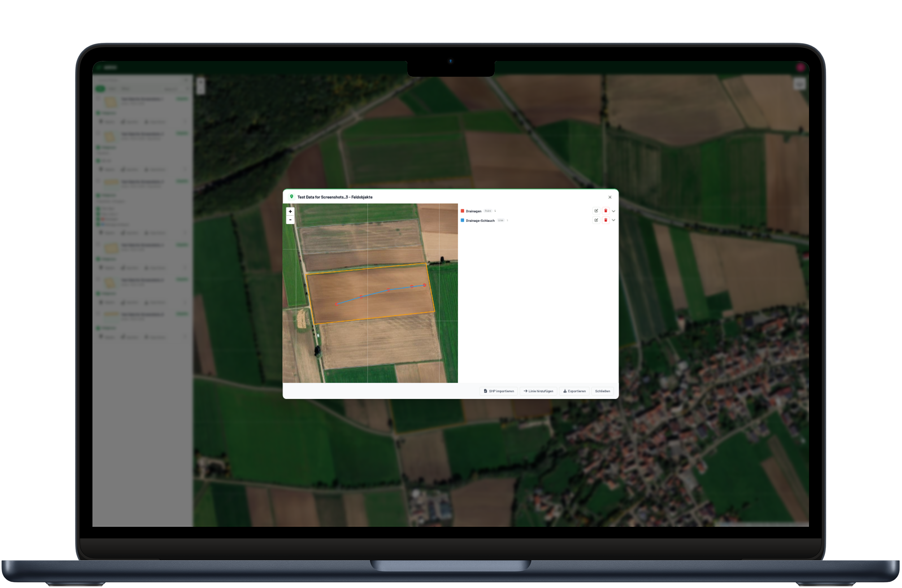
Task: Click the rightmost red drainage point on map
Action: 424,285
